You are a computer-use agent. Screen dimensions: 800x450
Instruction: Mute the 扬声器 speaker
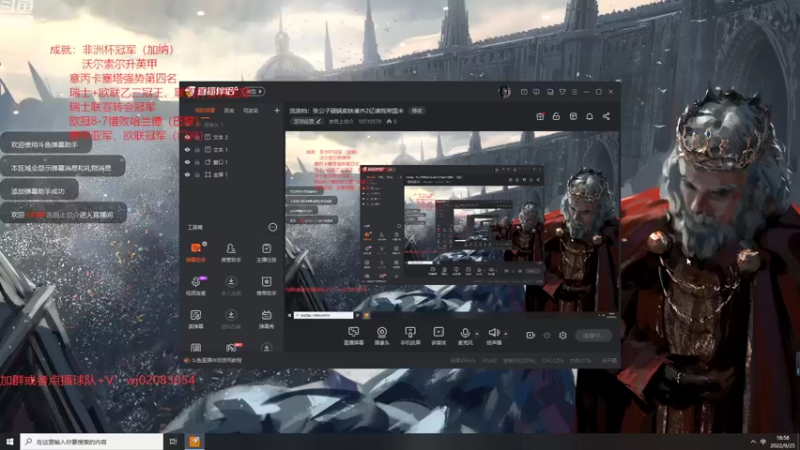493,336
